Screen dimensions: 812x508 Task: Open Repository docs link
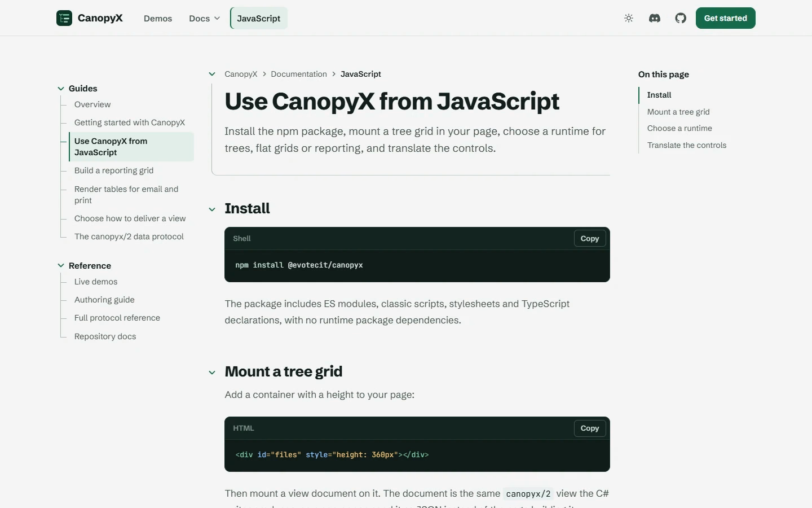click(x=105, y=336)
